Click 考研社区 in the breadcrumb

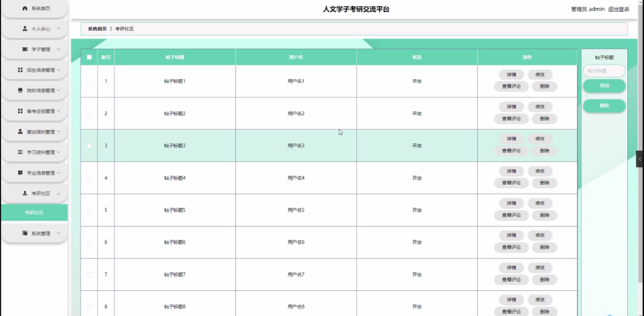[x=124, y=29]
